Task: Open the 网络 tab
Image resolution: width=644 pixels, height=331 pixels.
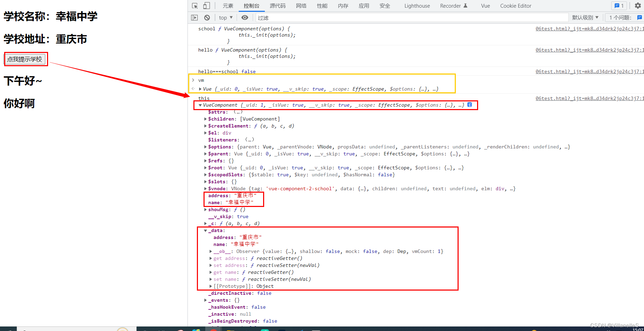Action: pyautogui.click(x=301, y=6)
